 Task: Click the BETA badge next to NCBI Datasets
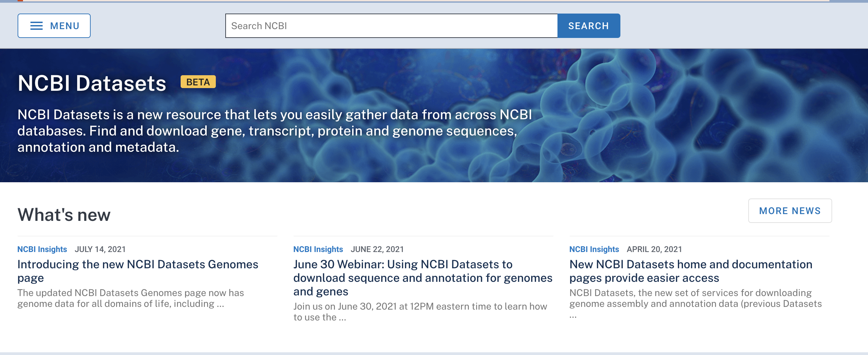pos(198,82)
